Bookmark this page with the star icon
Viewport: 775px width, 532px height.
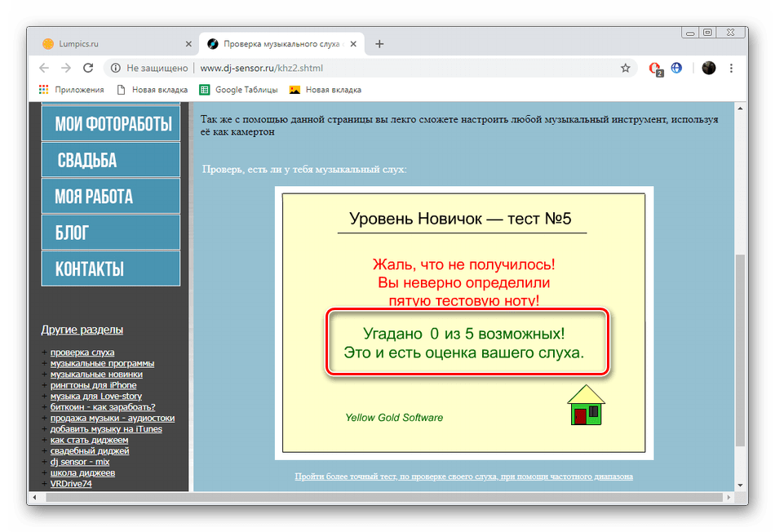[626, 69]
